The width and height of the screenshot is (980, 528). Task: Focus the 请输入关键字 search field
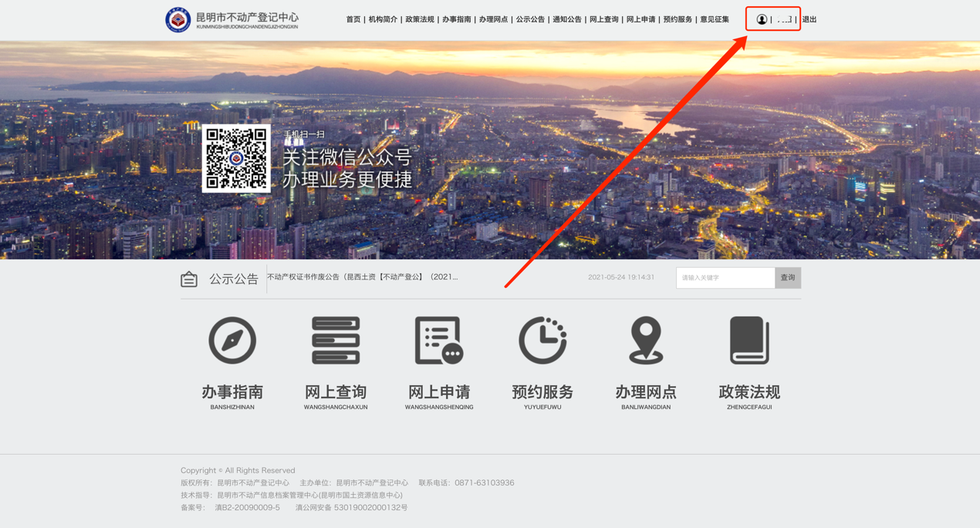(725, 278)
